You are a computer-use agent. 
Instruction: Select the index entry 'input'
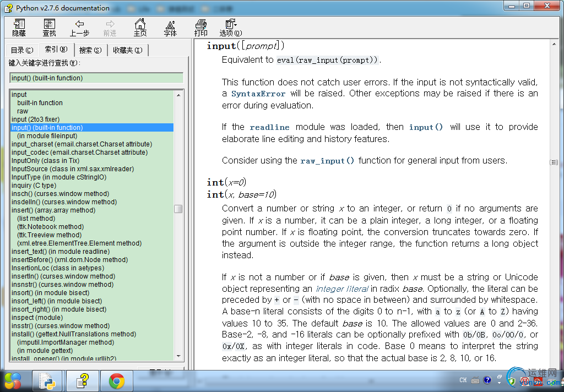tap(19, 95)
